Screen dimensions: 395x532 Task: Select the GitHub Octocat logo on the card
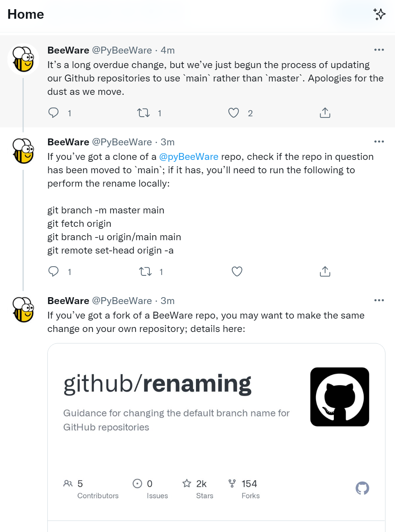(340, 397)
